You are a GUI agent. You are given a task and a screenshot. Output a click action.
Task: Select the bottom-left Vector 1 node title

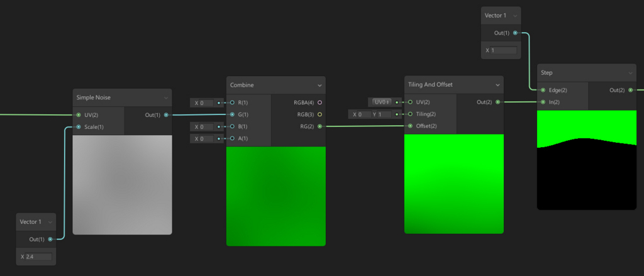click(x=30, y=222)
